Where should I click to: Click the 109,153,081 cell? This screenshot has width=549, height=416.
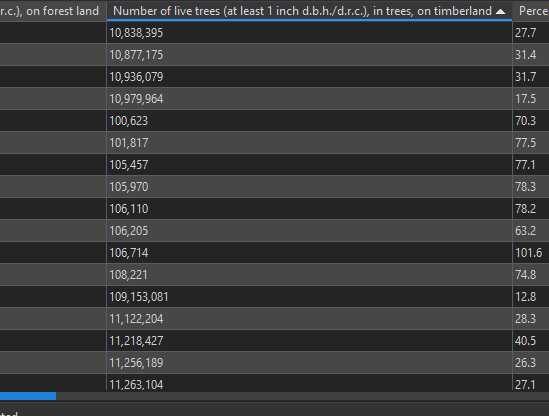point(309,297)
